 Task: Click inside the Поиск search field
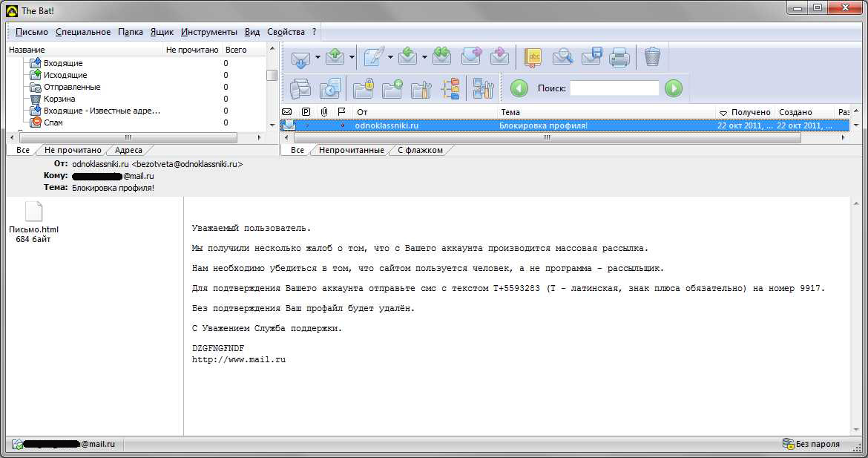pyautogui.click(x=614, y=88)
